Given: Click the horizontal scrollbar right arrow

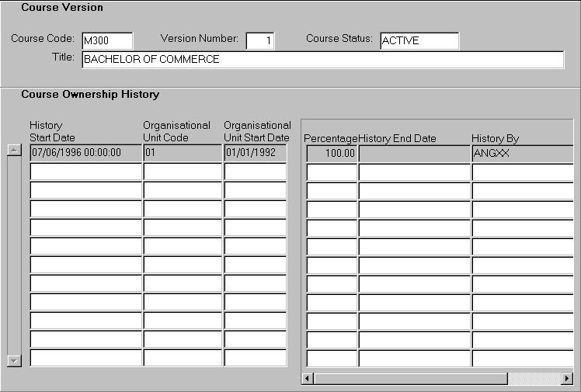Looking at the screenshot, I should (566, 378).
